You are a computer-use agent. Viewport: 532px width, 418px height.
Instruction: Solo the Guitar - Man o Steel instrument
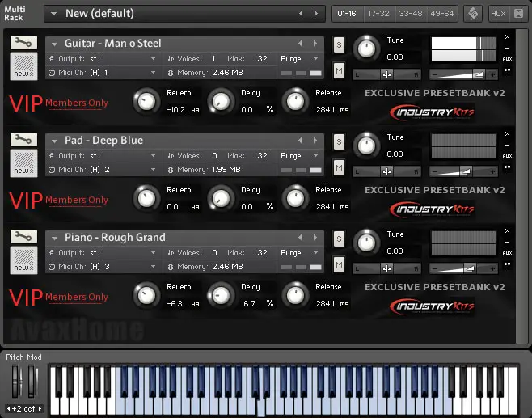339,44
